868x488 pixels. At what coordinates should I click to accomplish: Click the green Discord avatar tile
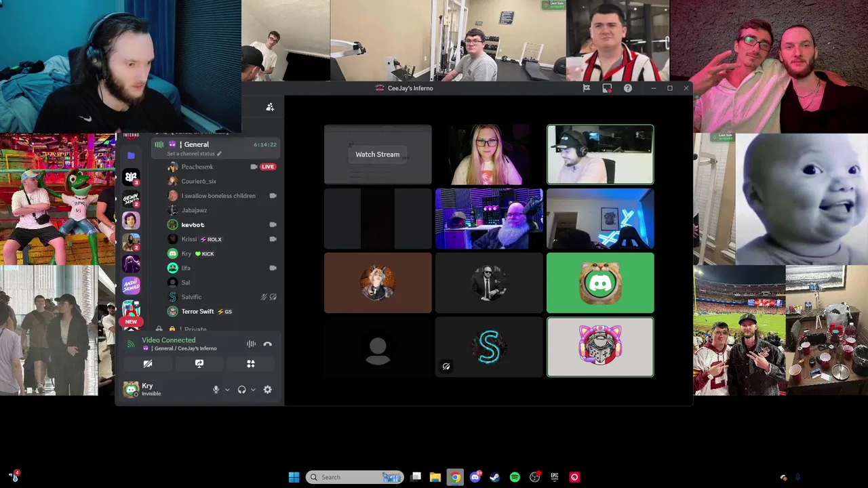[x=600, y=283]
